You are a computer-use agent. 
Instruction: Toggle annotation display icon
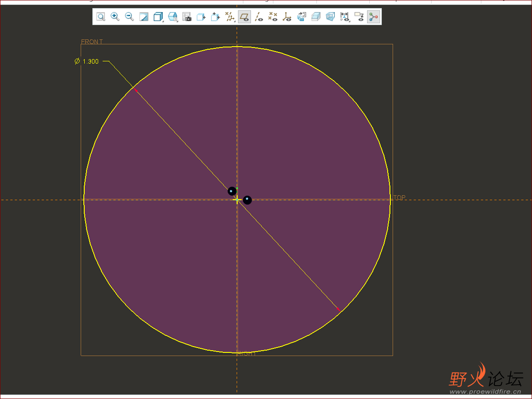pos(359,17)
